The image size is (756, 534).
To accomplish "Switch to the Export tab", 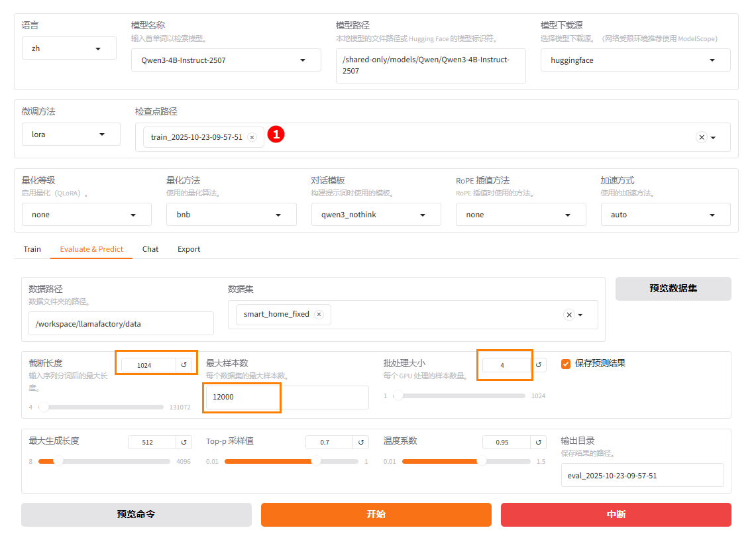I will [x=189, y=249].
